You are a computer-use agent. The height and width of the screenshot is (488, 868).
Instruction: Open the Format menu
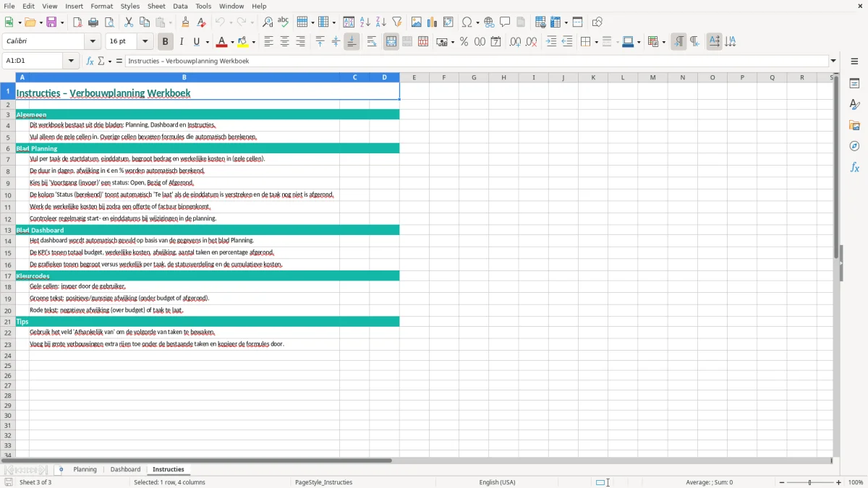click(102, 6)
